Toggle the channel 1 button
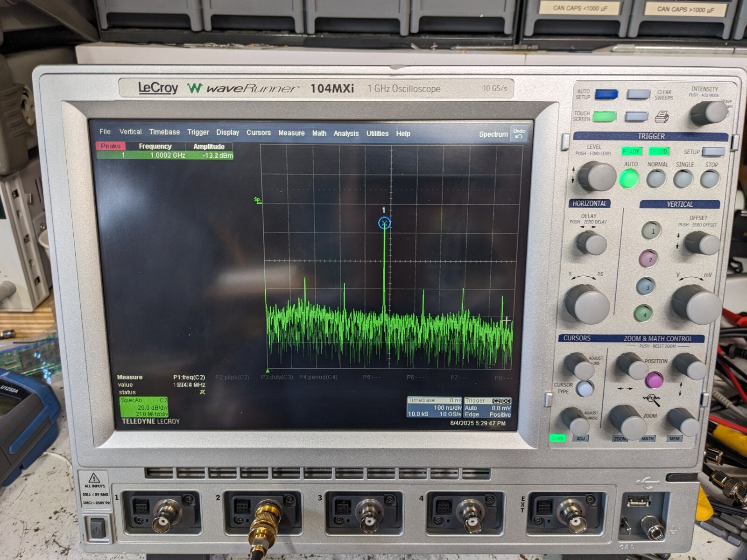 (651, 231)
